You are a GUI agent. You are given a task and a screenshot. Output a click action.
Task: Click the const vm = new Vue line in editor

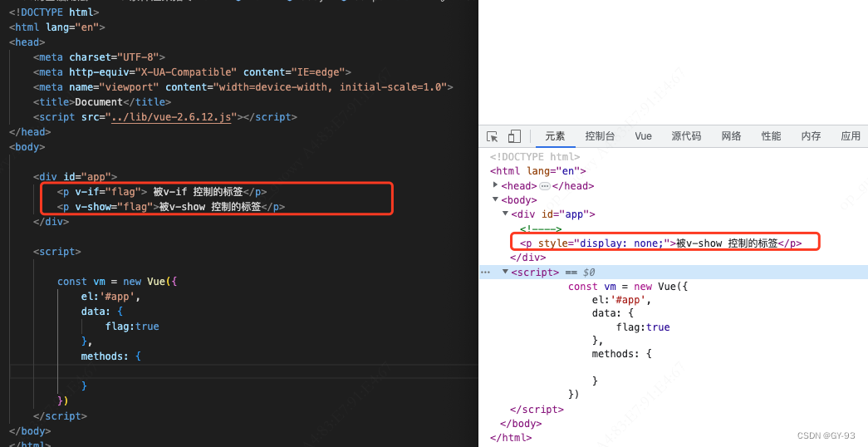(117, 282)
